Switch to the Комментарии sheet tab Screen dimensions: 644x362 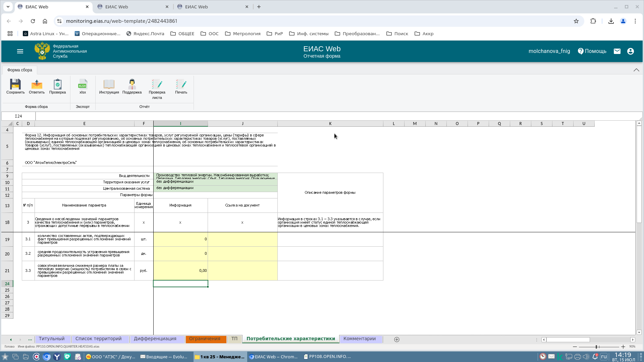(x=359, y=339)
